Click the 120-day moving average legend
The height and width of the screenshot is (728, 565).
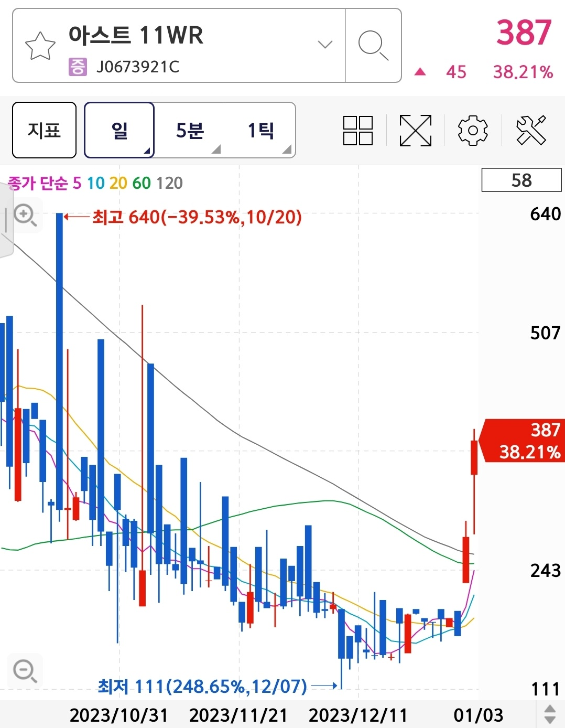point(169,183)
